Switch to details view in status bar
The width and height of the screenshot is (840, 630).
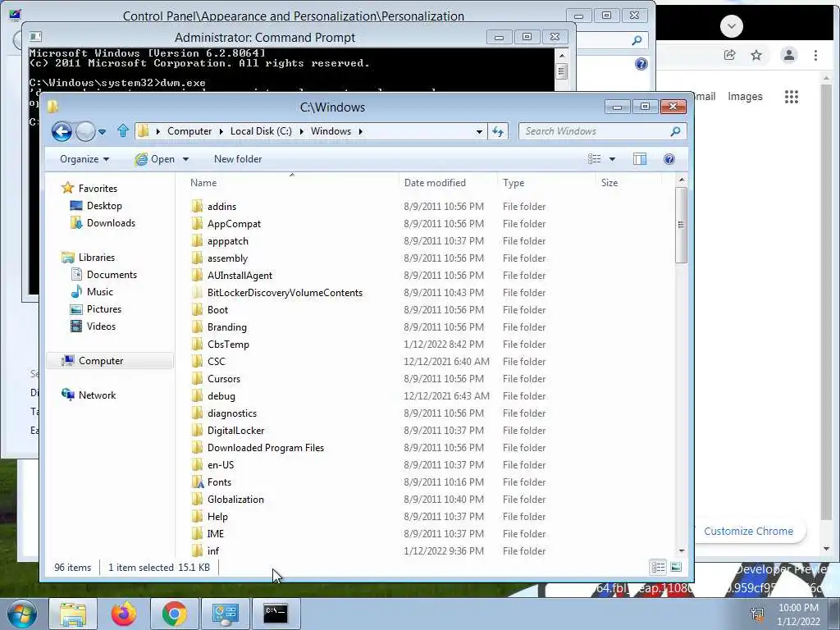point(659,567)
